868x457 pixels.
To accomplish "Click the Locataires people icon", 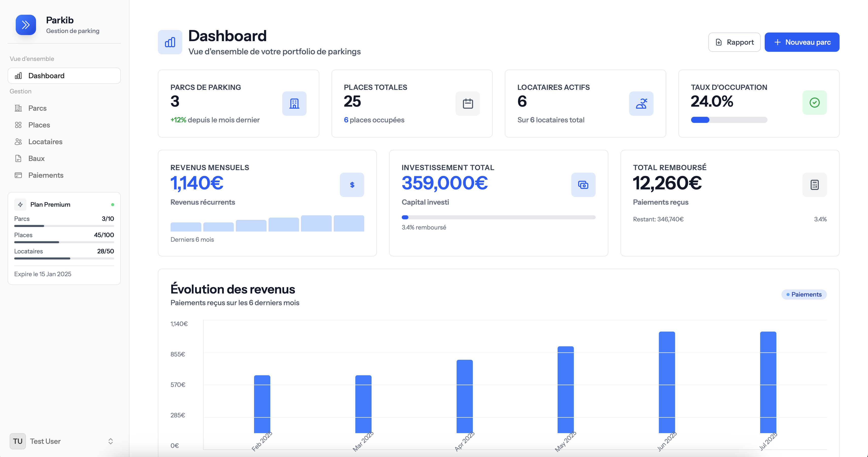I will pos(19,142).
